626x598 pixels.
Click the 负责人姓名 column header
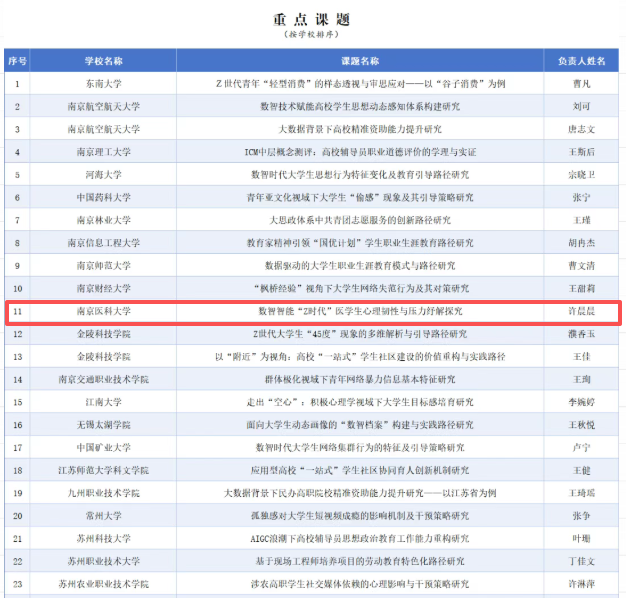pyautogui.click(x=581, y=60)
